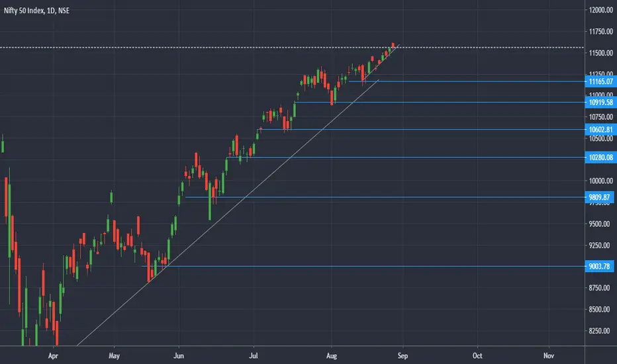
Task: Click the 10500.00 price axis value
Action: [601, 138]
